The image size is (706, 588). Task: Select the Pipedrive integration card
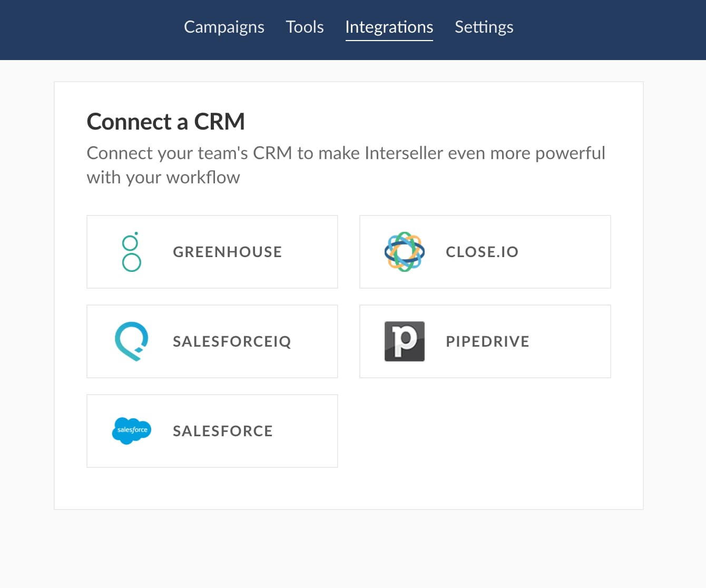point(485,341)
